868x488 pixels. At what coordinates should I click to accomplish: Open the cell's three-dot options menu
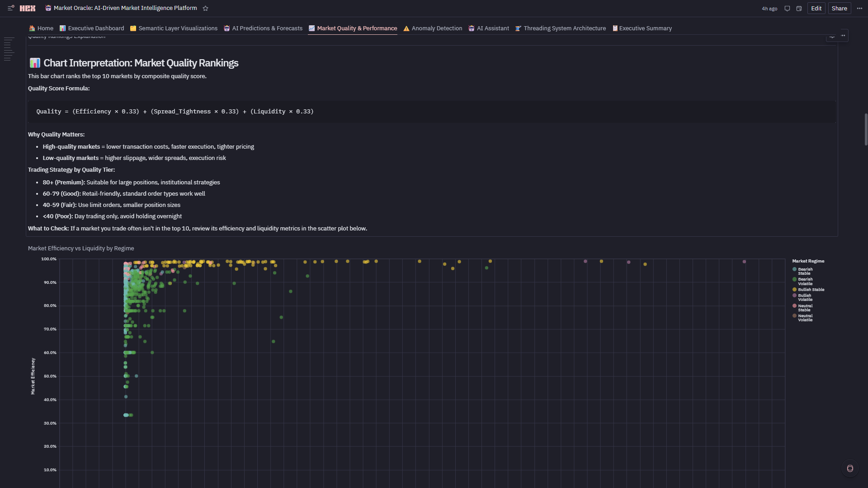click(843, 35)
